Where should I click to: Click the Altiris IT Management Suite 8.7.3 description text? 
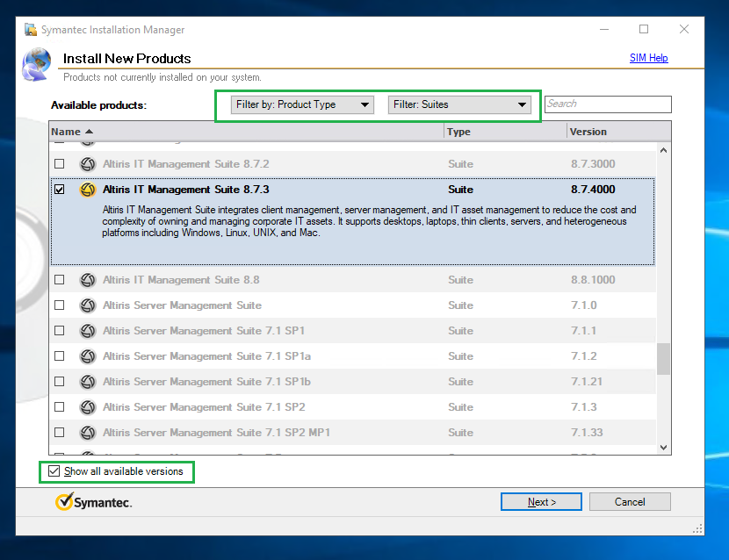coord(369,221)
